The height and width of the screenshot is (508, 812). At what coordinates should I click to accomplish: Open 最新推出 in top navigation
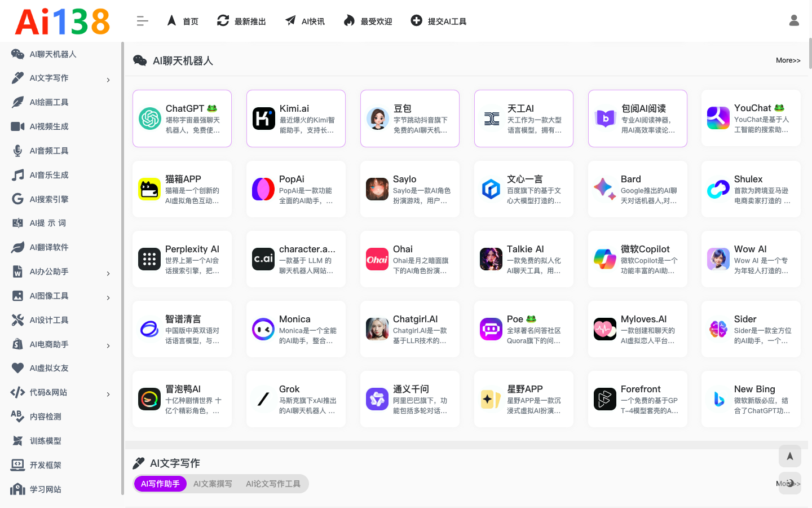[241, 21]
